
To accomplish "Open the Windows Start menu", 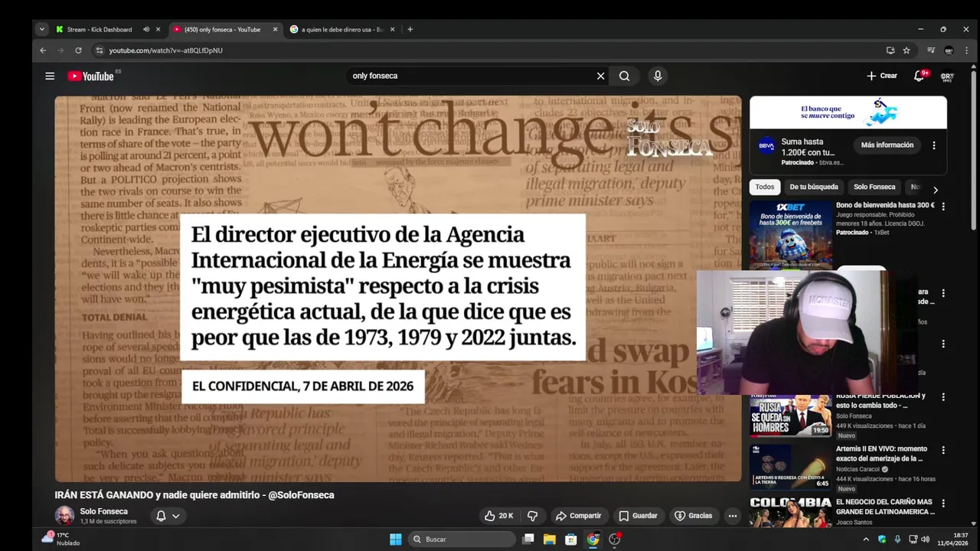I will click(396, 540).
